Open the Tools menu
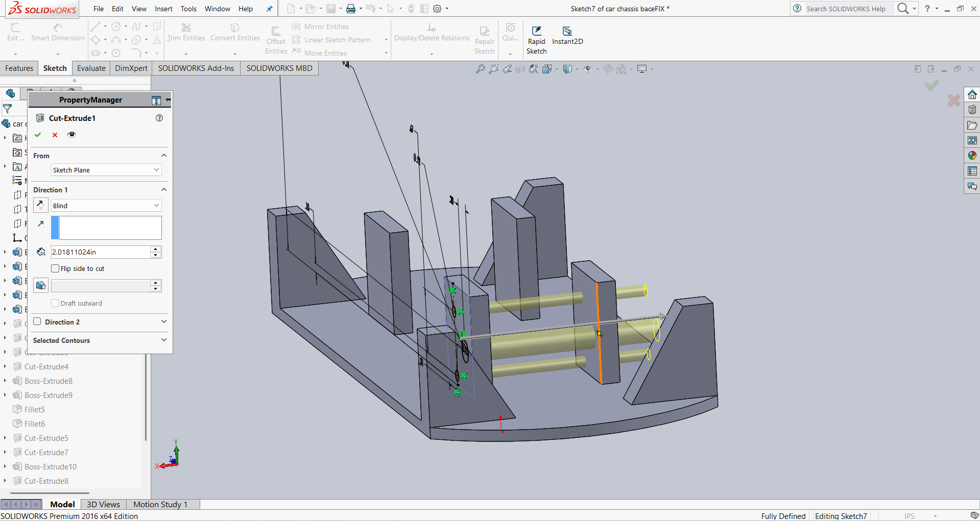Image resolution: width=980 pixels, height=521 pixels. 188,9
